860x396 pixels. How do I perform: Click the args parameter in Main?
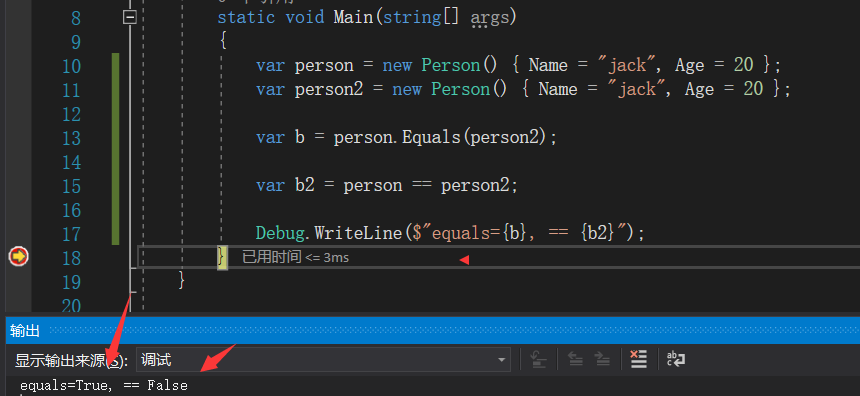pos(489,18)
